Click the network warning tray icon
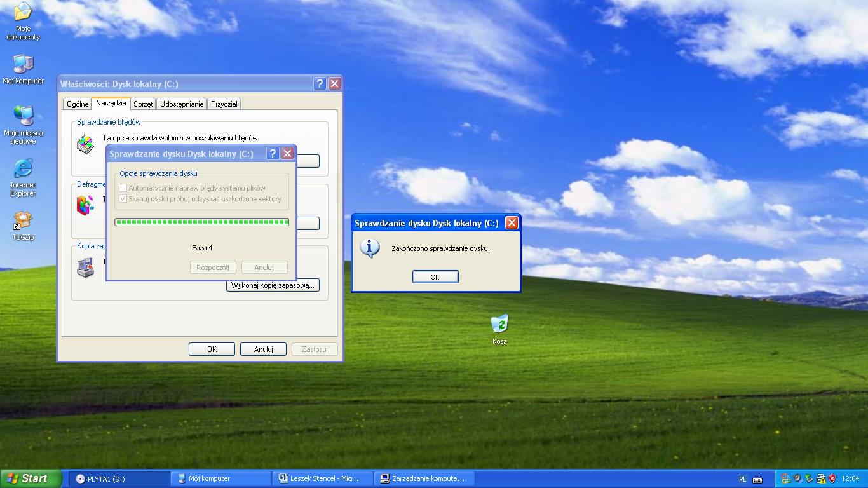 pyautogui.click(x=820, y=478)
